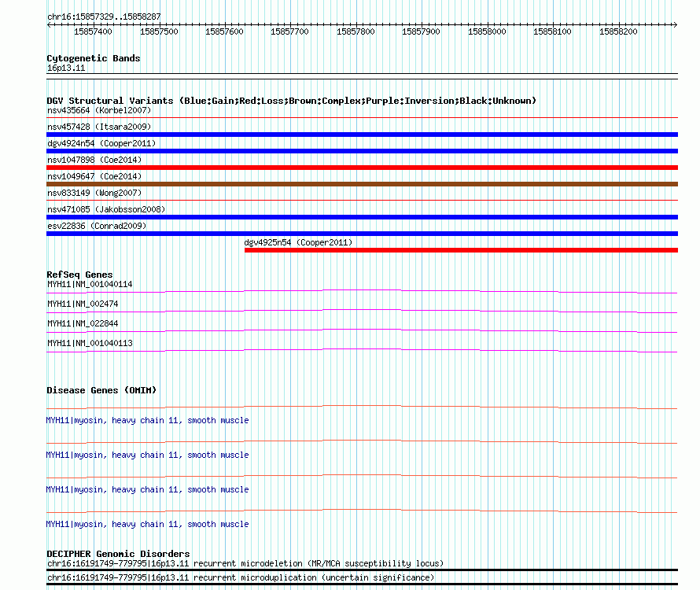Click the red loss bar under dgv4925n54
The width and height of the screenshot is (700, 590).
(x=461, y=250)
